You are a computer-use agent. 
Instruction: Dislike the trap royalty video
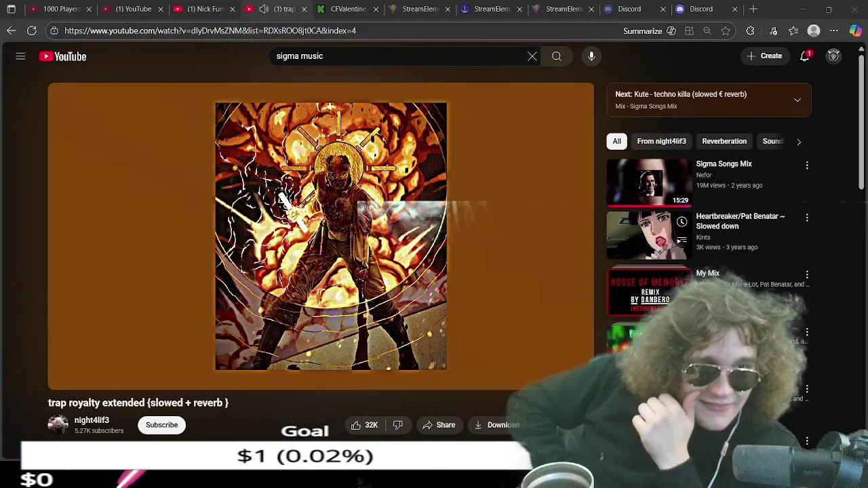pyautogui.click(x=398, y=425)
